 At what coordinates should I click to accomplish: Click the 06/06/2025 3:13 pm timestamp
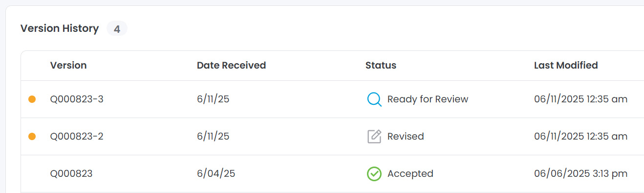click(x=580, y=174)
